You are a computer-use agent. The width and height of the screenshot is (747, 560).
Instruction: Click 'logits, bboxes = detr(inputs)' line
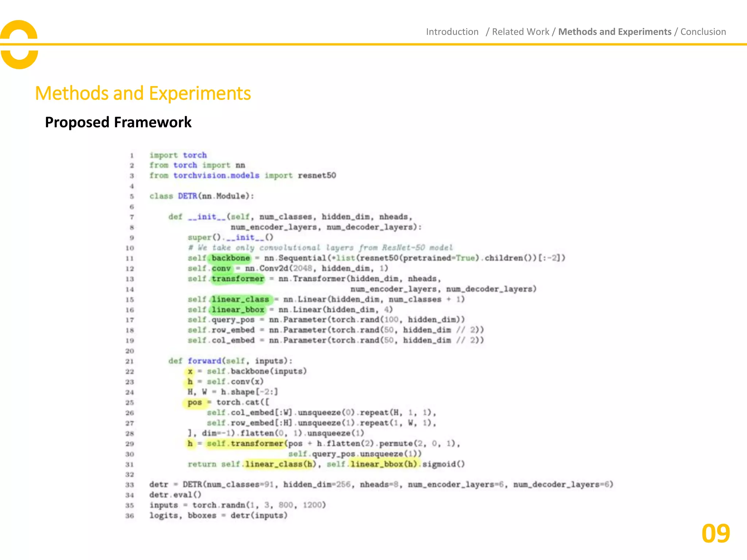[218, 516]
